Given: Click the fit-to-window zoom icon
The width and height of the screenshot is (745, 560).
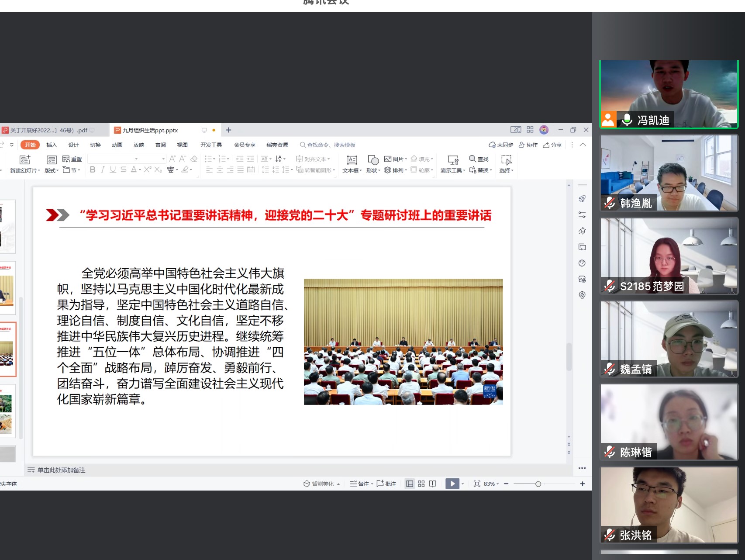Looking at the screenshot, I should (x=477, y=484).
